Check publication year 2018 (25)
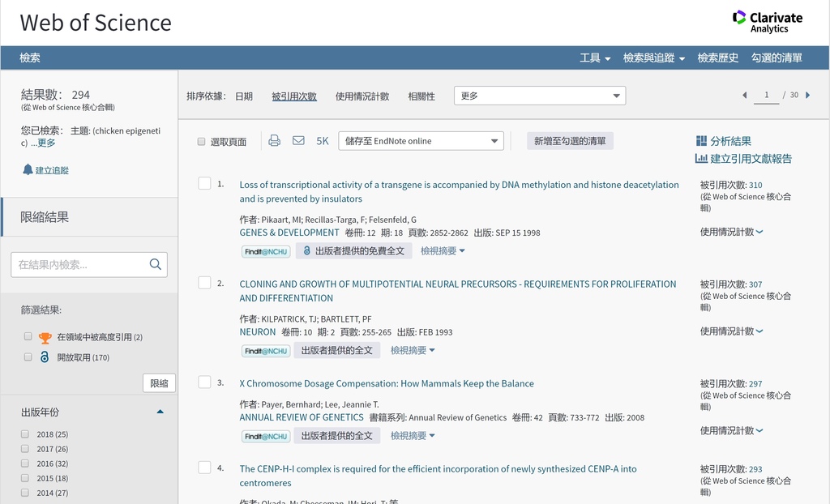830x504 pixels. (x=25, y=434)
